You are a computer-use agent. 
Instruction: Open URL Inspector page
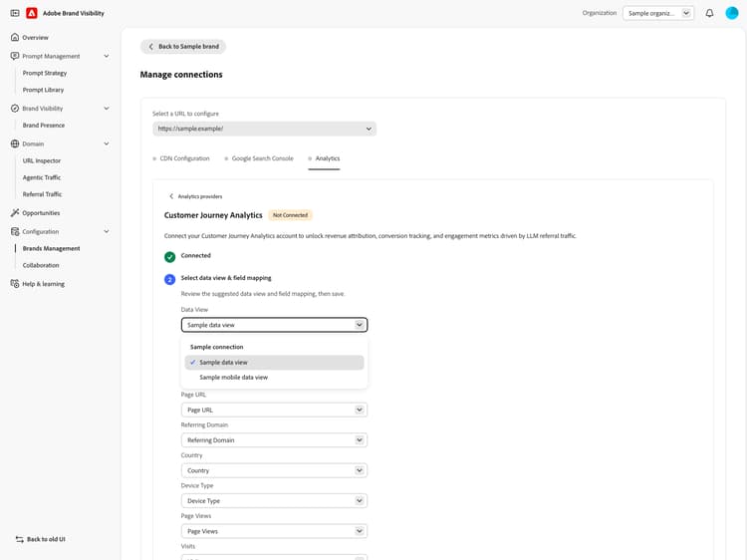42,160
